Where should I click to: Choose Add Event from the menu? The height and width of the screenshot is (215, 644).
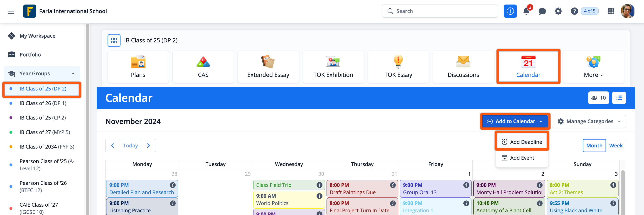(x=522, y=158)
